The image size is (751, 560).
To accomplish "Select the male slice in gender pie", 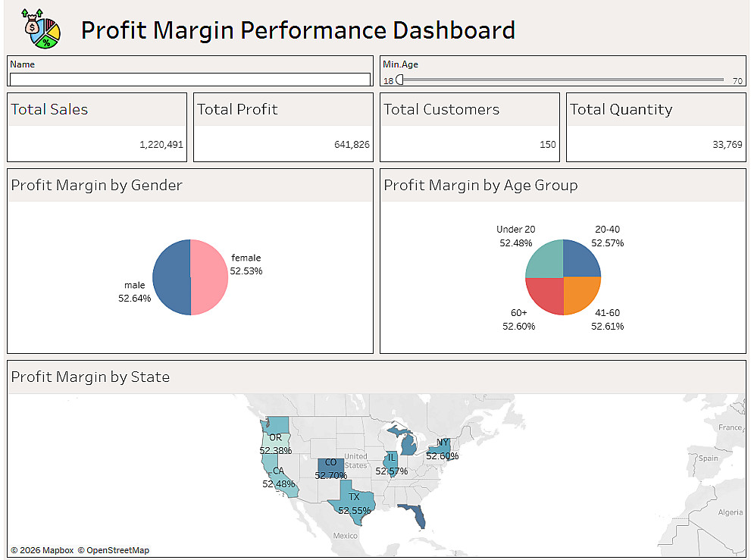I will click(171, 277).
